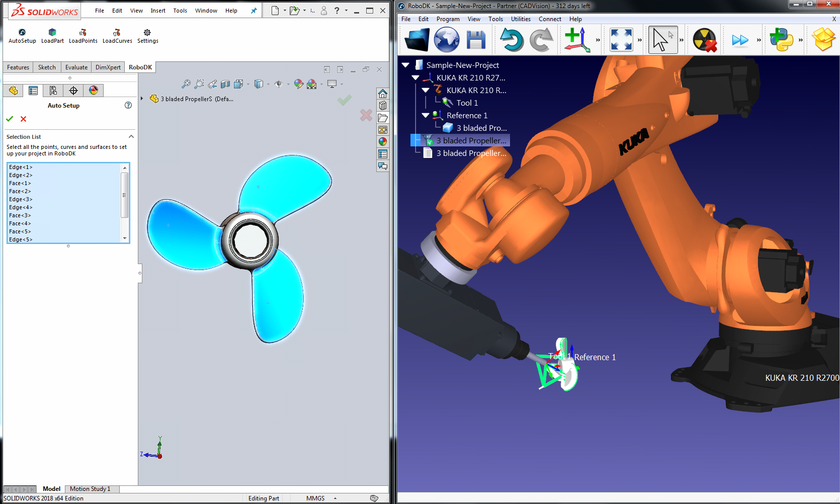Select Edge<1> in the Selection List

pos(20,166)
